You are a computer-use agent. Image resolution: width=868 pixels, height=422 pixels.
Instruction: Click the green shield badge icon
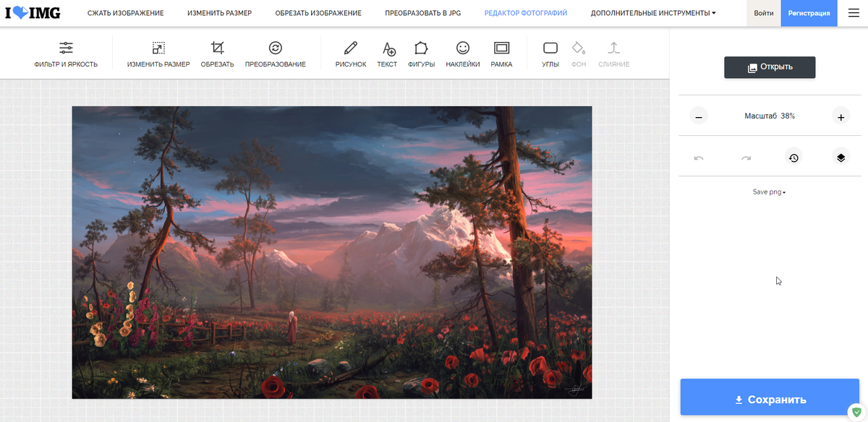pyautogui.click(x=857, y=411)
